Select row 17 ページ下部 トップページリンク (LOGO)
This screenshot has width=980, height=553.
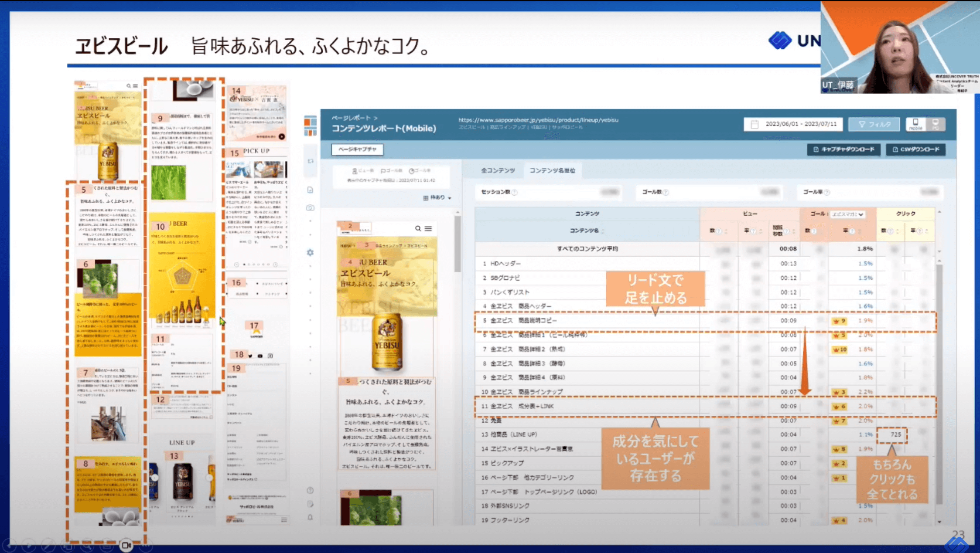coord(705,492)
